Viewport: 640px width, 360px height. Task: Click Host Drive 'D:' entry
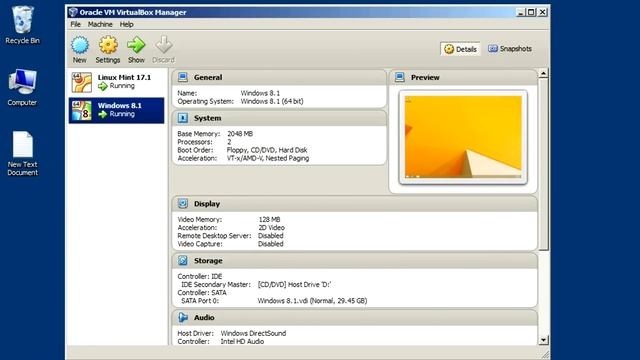[294, 284]
